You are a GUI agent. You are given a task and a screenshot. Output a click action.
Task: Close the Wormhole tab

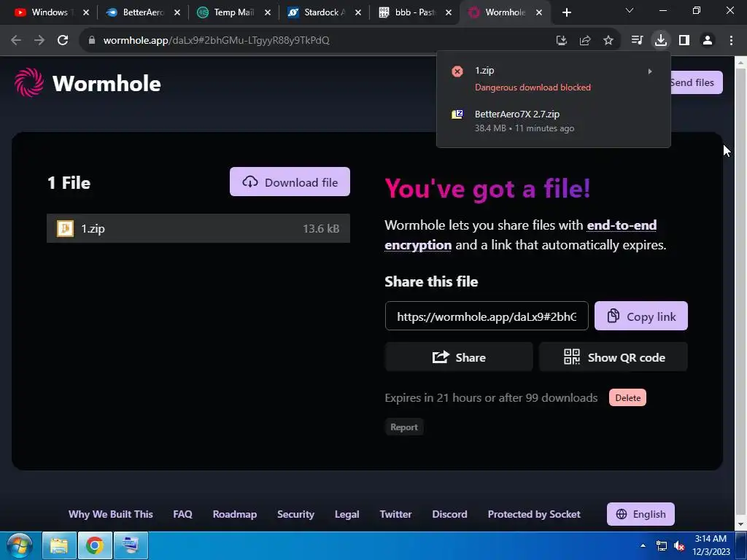539,12
